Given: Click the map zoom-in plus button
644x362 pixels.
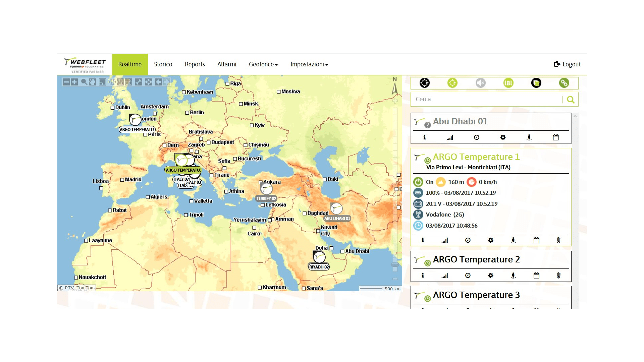Looking at the screenshot, I should (74, 82).
